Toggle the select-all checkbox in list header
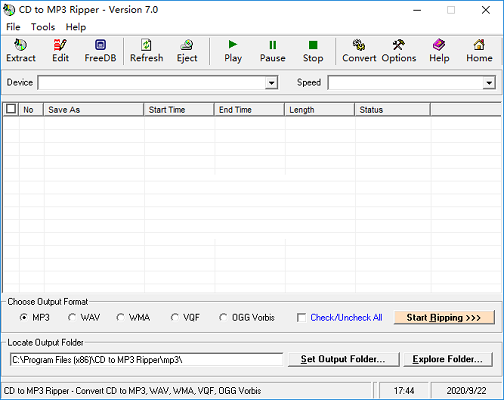The width and height of the screenshot is (504, 400). [x=11, y=109]
